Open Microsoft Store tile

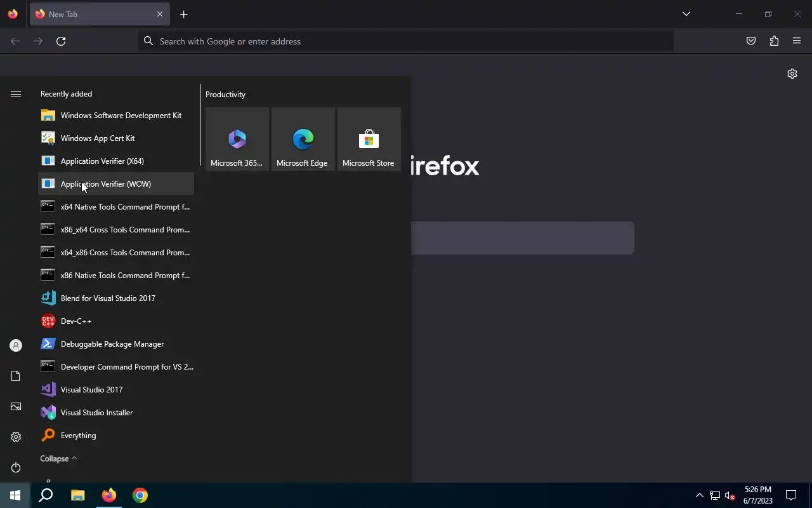coord(369,139)
